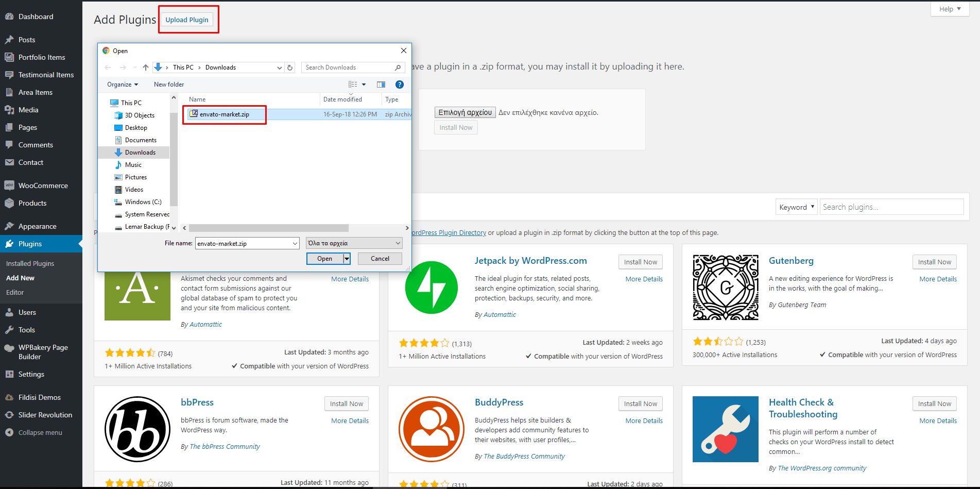Click the search magnifier in Search Downloads box
Screen dimensions: 980x489
point(398,68)
